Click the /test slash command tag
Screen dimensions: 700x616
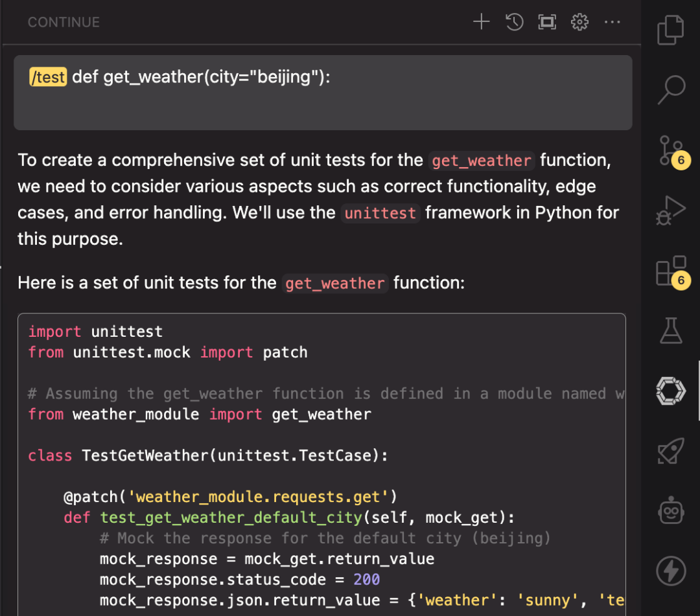coord(48,76)
